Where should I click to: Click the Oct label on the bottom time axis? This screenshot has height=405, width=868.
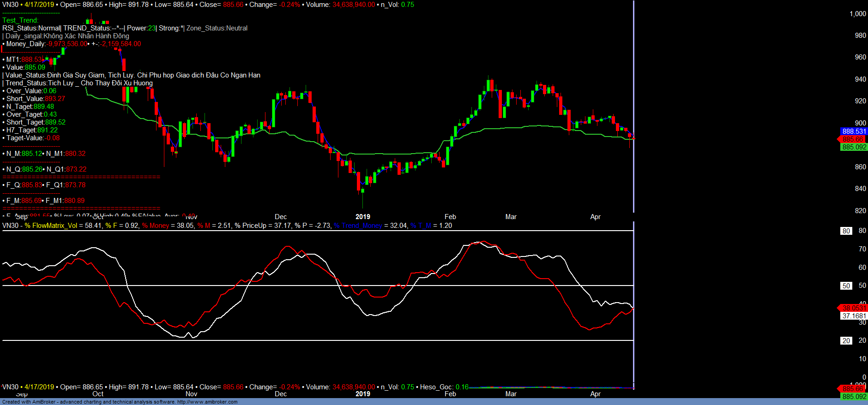[98, 394]
